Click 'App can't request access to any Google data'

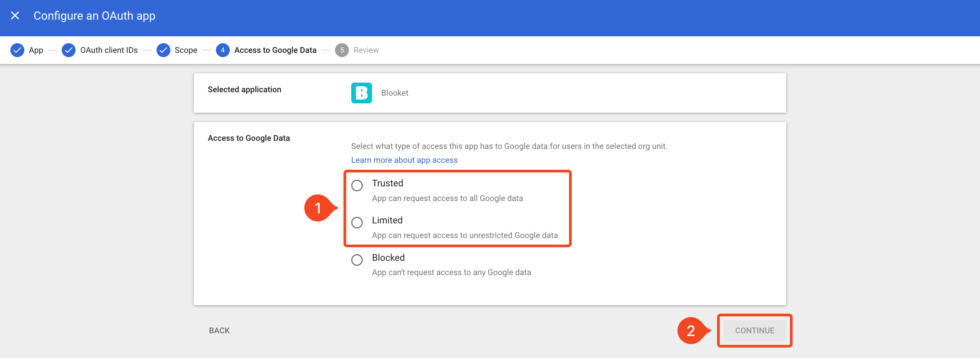point(451,272)
